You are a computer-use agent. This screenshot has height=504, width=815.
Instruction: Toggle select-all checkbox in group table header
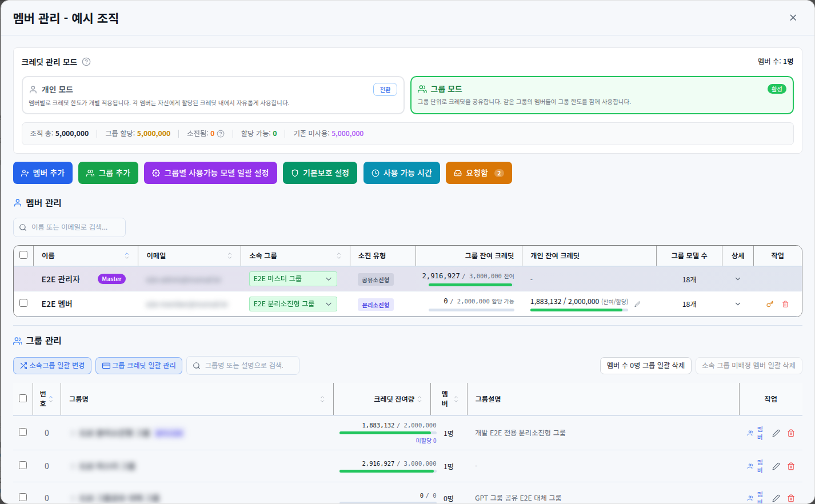pos(23,398)
